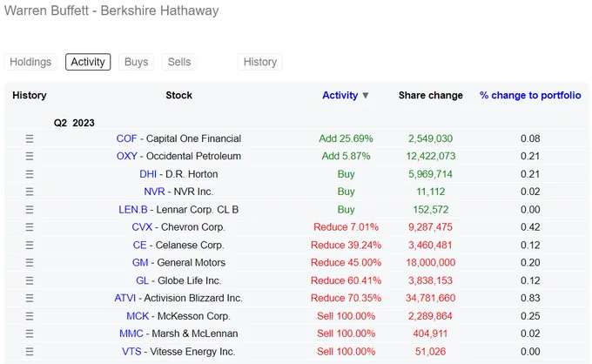Click the 'Reduce 70.35%' activity cell

(346, 298)
